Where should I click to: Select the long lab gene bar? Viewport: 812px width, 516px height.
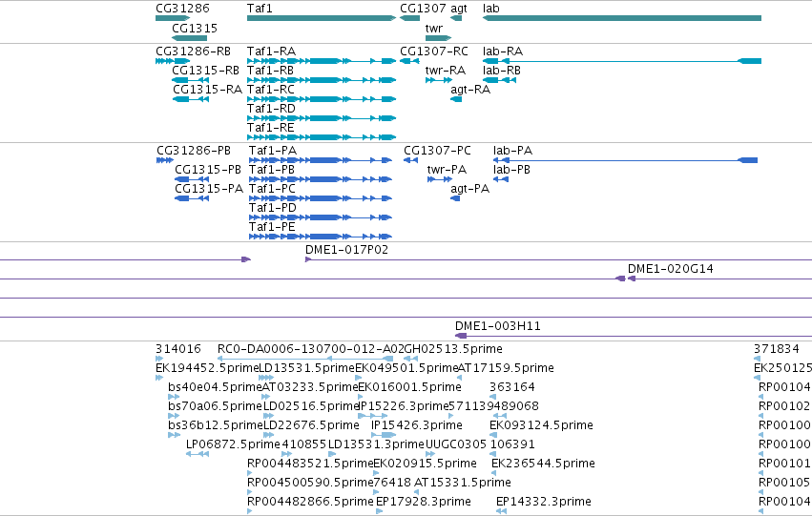622,18
